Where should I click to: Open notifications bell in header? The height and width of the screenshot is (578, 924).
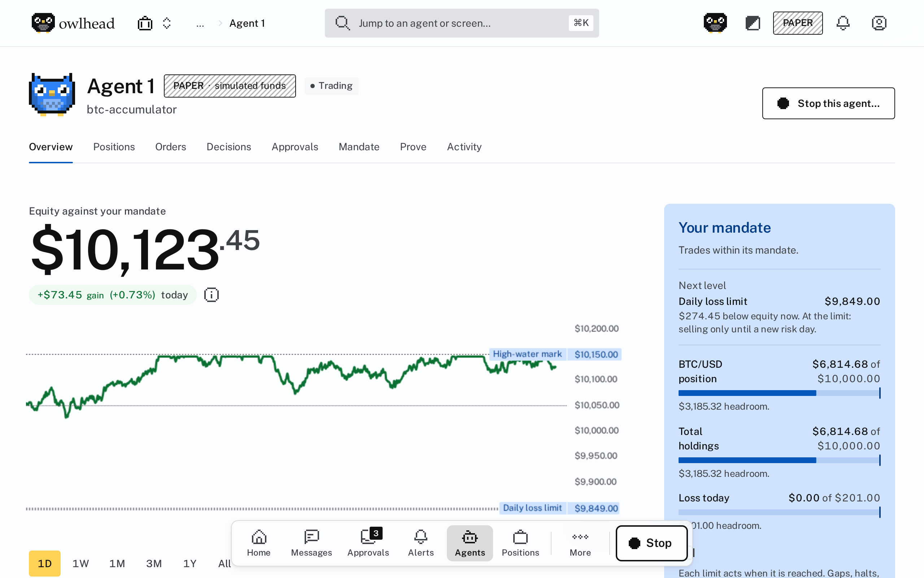point(843,23)
